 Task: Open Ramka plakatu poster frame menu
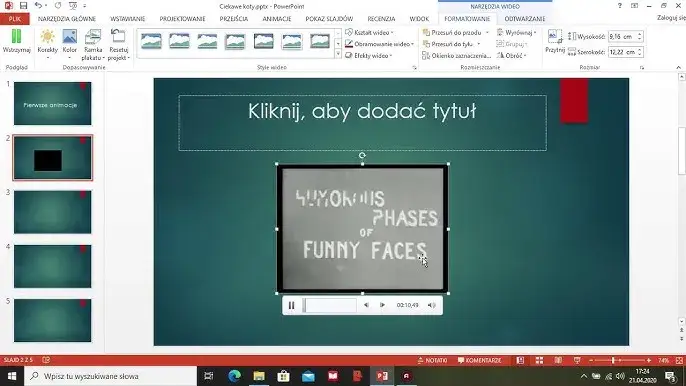click(x=93, y=45)
